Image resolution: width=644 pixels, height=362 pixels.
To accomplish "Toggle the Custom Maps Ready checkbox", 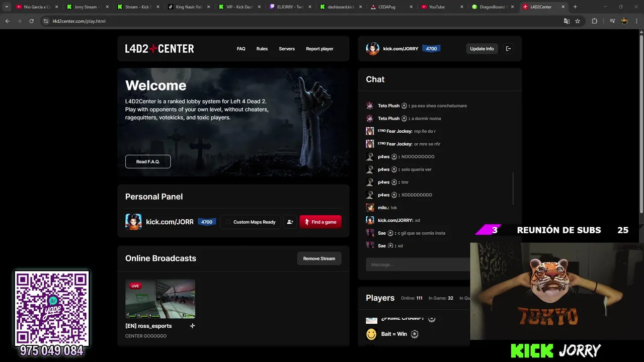I will pos(228,222).
